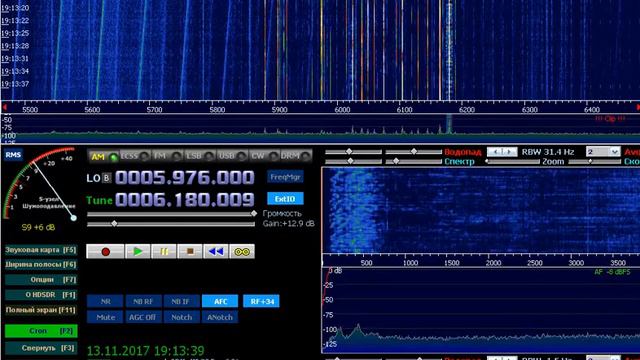Click 6200 on RF frequency scale
This screenshot has height=360, width=640.
(x=467, y=110)
